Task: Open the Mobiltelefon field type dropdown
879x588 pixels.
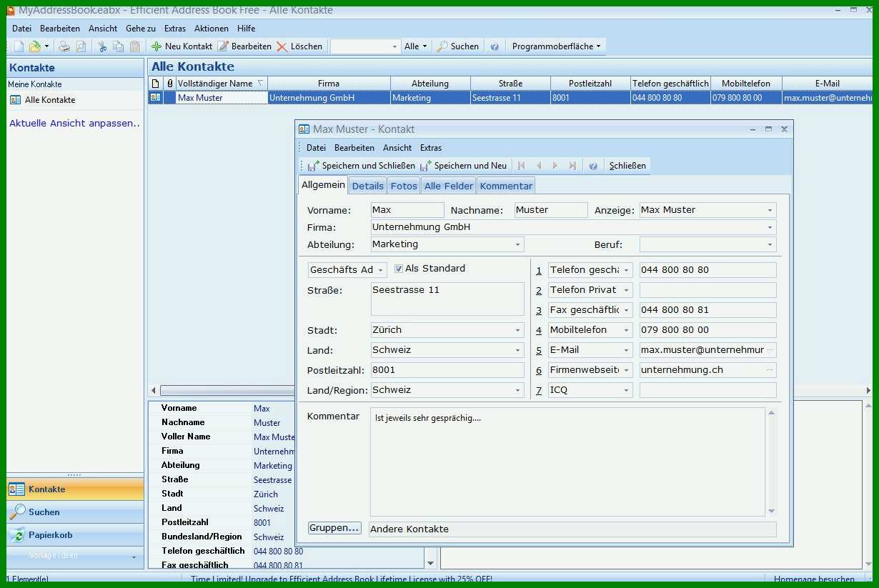Action: [626, 330]
